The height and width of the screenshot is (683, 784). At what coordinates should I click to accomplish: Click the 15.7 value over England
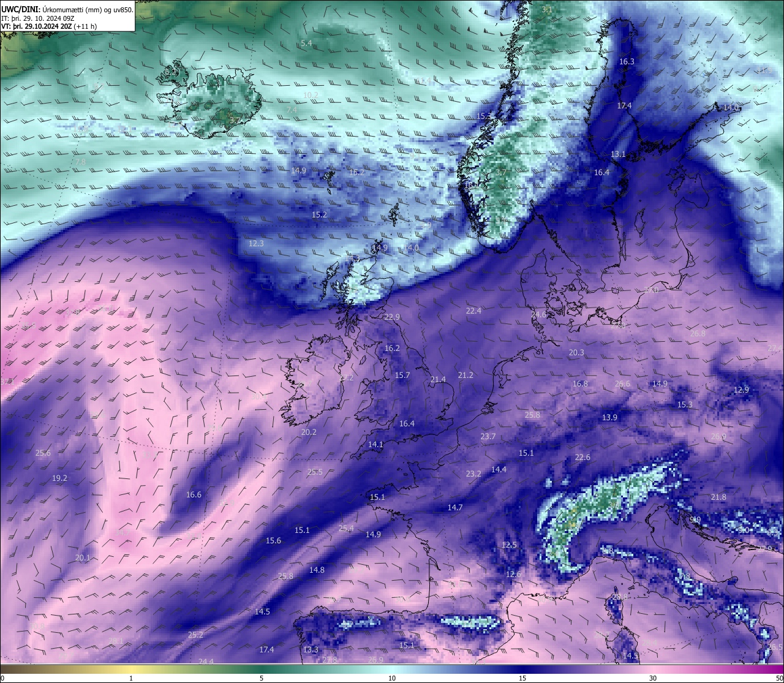pos(402,375)
